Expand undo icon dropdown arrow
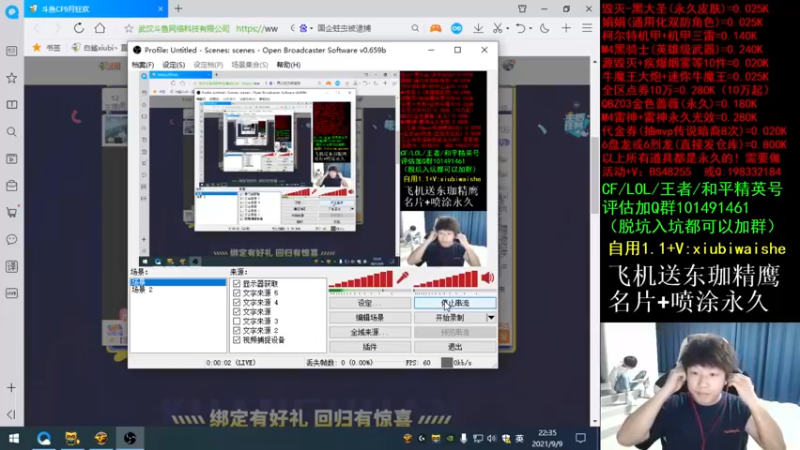This screenshot has width=800, height=450. pyautogui.click(x=530, y=29)
